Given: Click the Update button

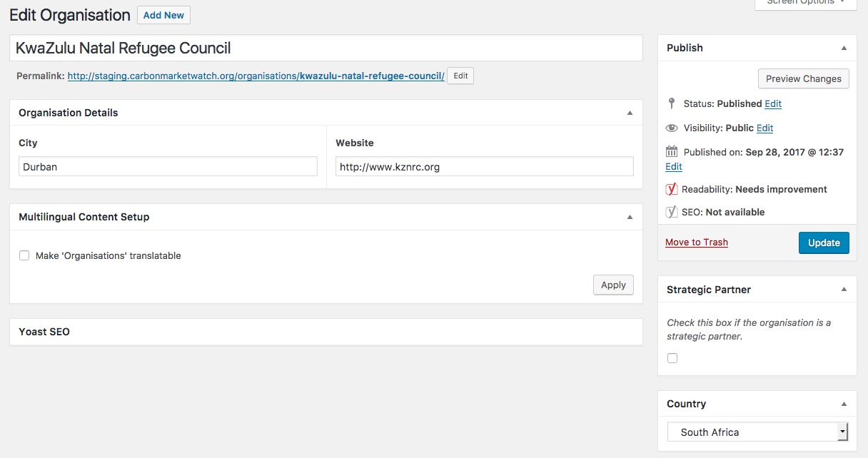Looking at the screenshot, I should [824, 243].
